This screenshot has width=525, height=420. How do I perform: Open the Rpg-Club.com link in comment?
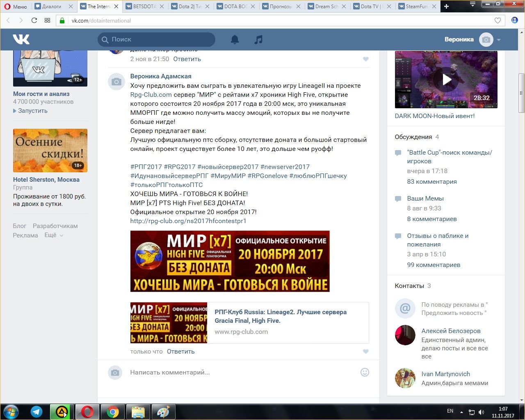coord(151,95)
